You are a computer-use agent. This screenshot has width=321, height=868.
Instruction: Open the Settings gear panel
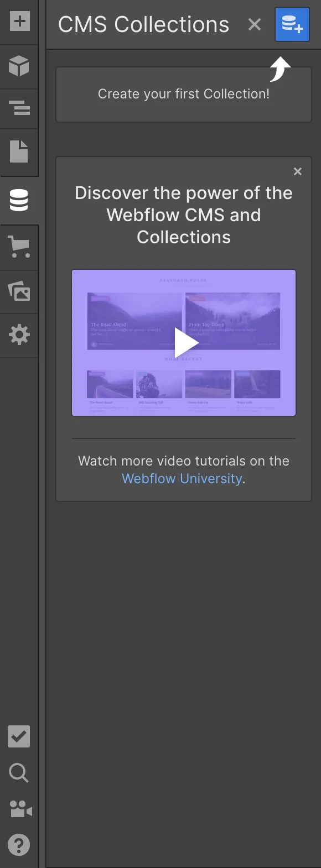click(x=19, y=335)
